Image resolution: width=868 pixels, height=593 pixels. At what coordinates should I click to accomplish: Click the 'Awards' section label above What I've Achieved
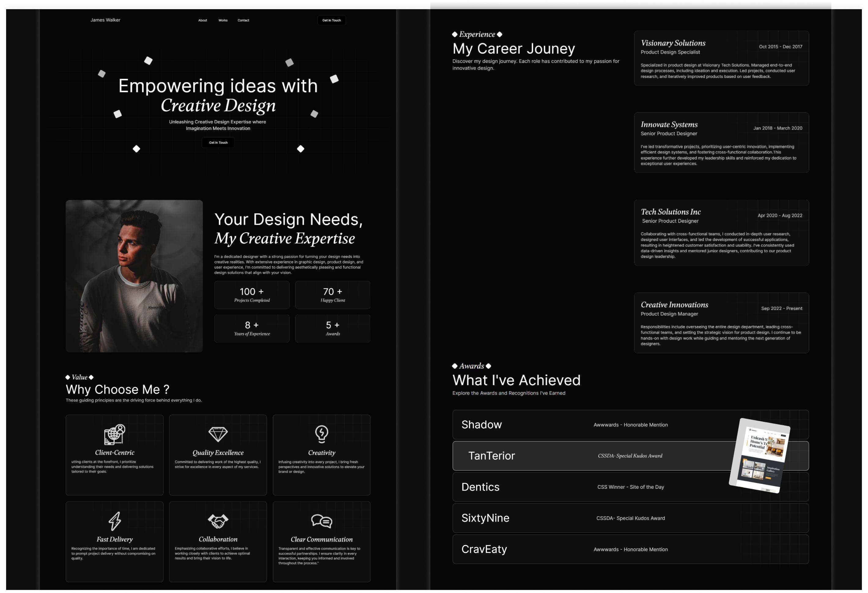pyautogui.click(x=471, y=366)
